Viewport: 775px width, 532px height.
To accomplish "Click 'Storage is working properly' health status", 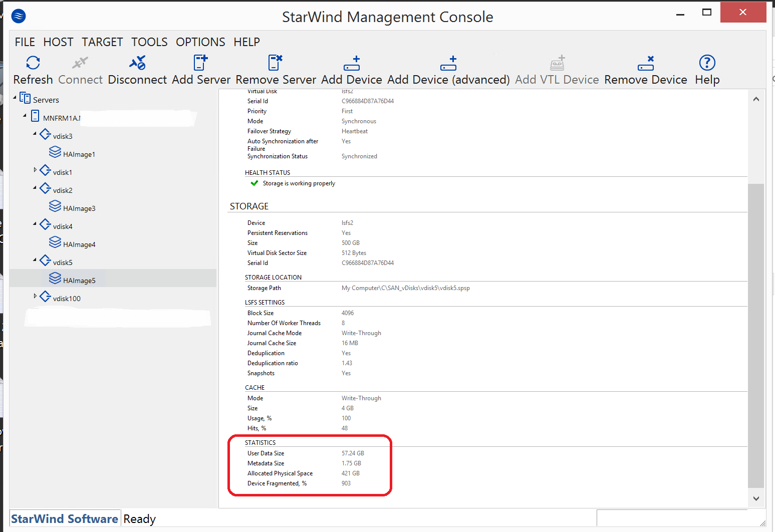I will [299, 183].
